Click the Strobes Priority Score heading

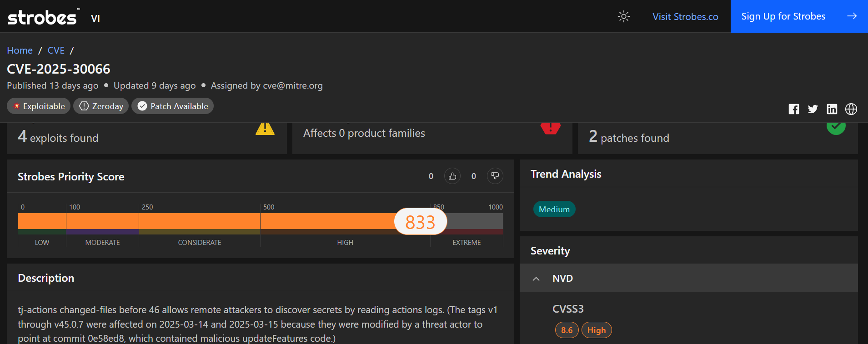point(71,177)
